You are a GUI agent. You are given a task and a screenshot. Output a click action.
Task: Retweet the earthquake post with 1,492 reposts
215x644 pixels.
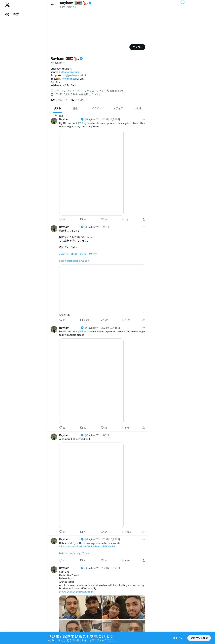click(x=81, y=320)
